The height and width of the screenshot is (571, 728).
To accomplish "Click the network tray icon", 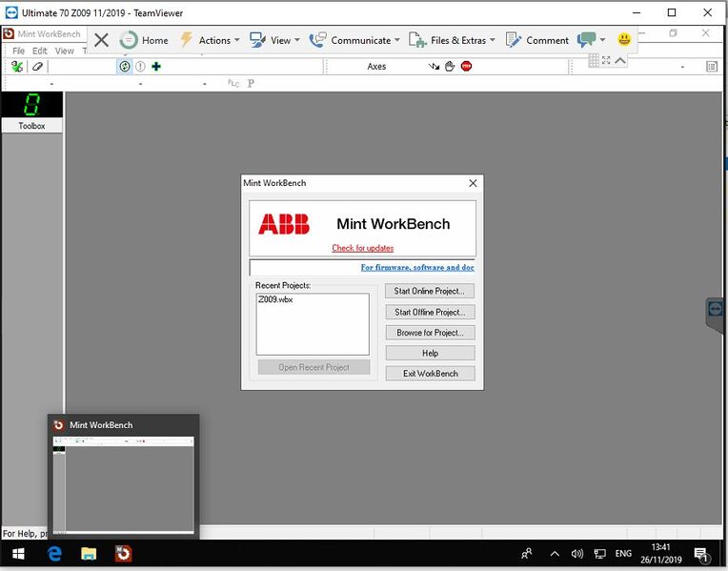I will (600, 554).
